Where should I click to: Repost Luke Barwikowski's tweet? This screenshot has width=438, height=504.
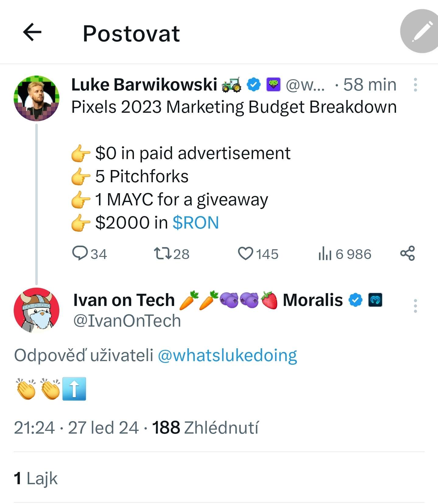click(163, 254)
